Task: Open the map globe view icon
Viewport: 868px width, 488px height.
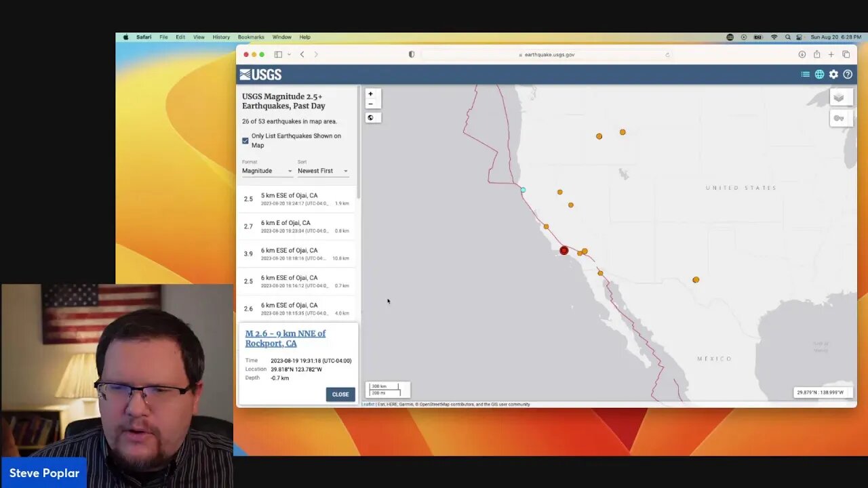Action: tap(819, 75)
